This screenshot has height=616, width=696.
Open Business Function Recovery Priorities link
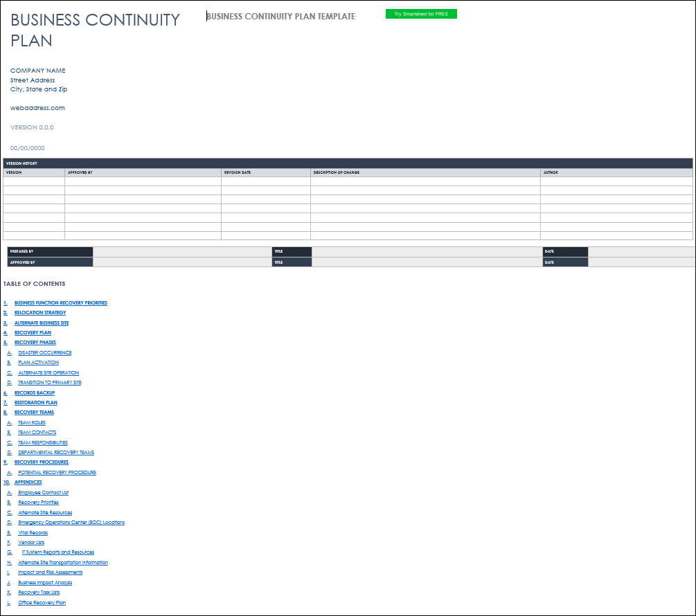click(x=61, y=303)
